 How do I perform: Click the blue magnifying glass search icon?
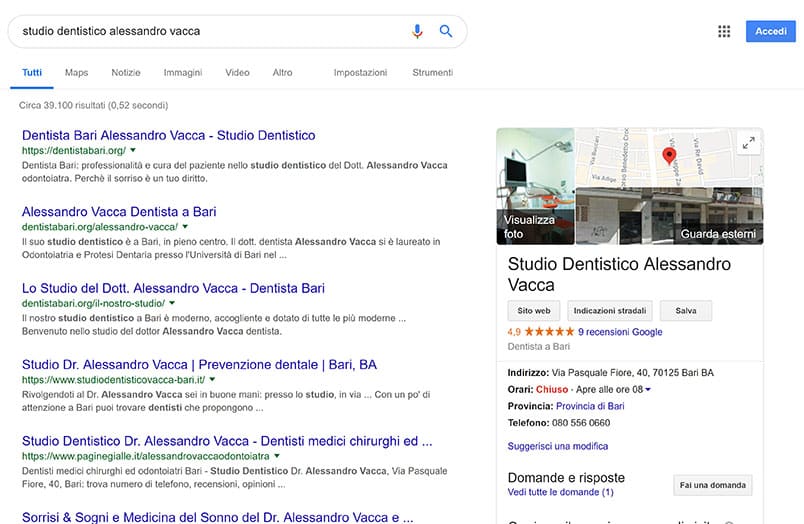click(446, 31)
